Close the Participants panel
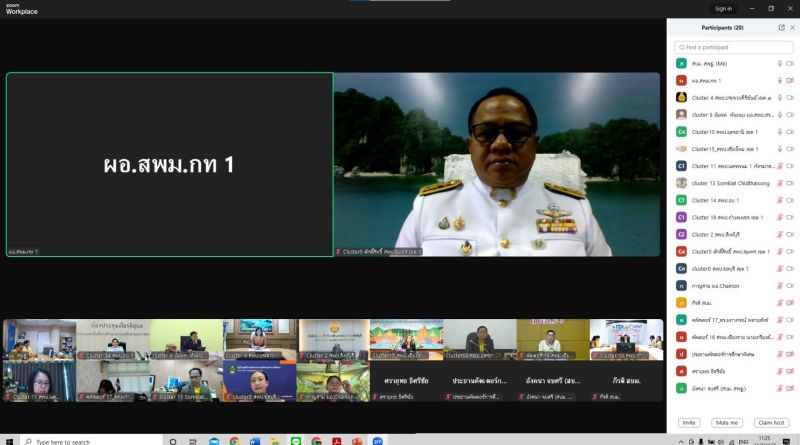 [792, 28]
